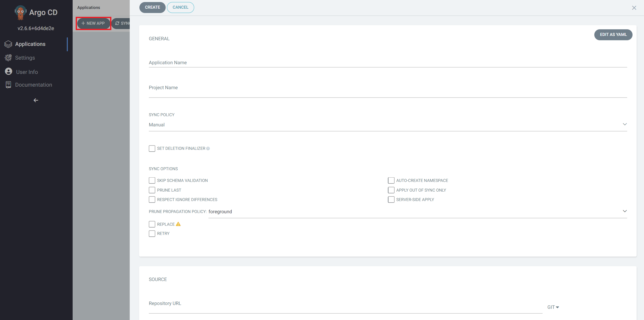Enable the Skip Schema Validation checkbox
This screenshot has height=320, width=644.
152,180
